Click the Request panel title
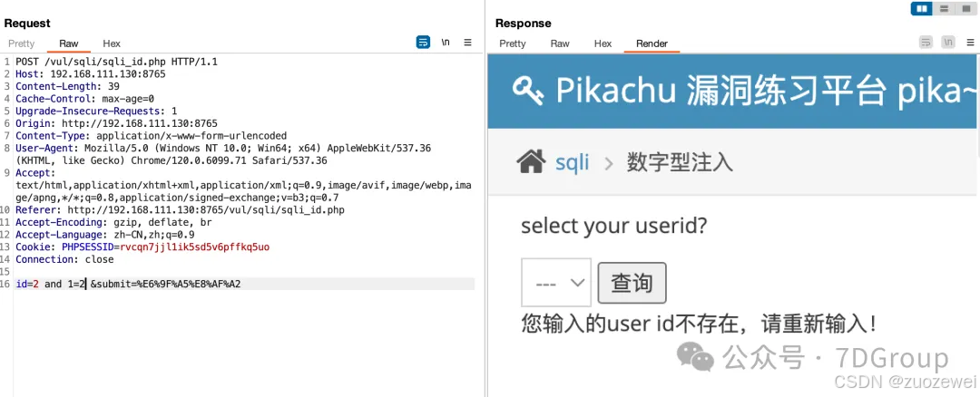This screenshot has height=397, width=980. (x=27, y=23)
